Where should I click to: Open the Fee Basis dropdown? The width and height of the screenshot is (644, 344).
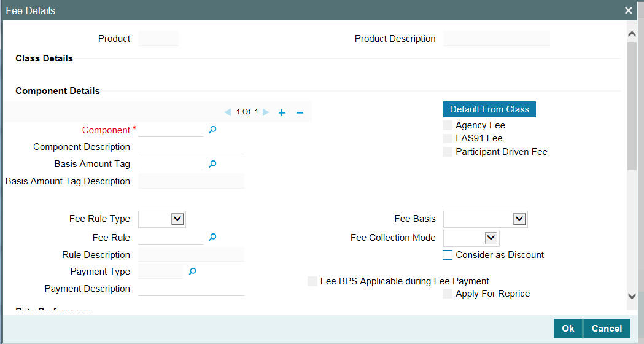519,219
